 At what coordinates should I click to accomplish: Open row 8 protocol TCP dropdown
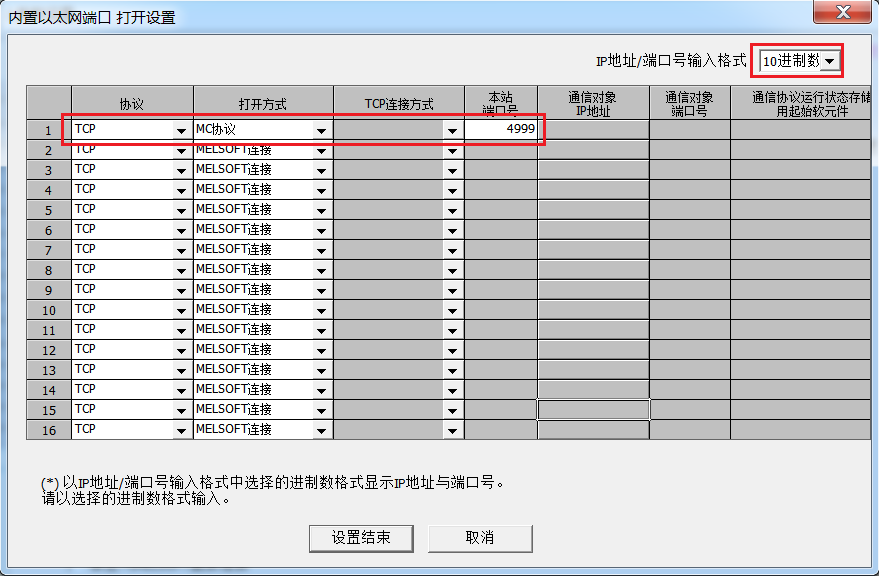(181, 271)
